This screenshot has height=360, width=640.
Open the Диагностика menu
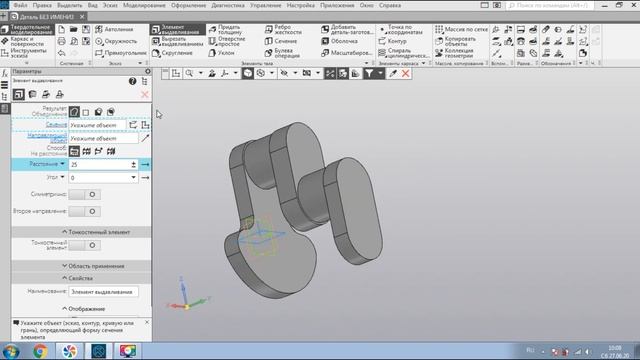click(x=228, y=5)
